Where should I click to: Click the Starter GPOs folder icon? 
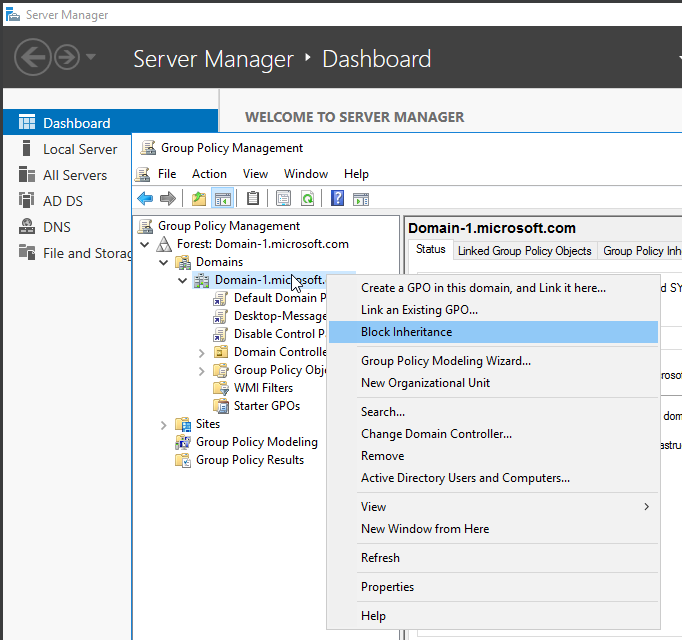[221, 406]
